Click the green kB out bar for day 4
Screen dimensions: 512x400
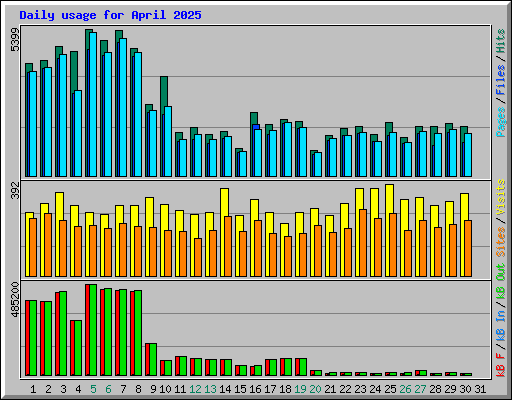click(x=78, y=348)
